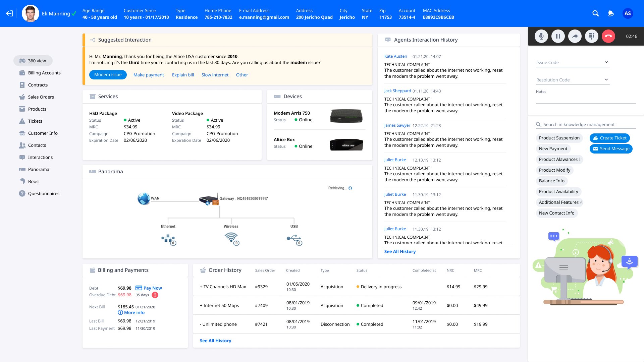
Task: Click See All History under Order History
Action: 215,341
